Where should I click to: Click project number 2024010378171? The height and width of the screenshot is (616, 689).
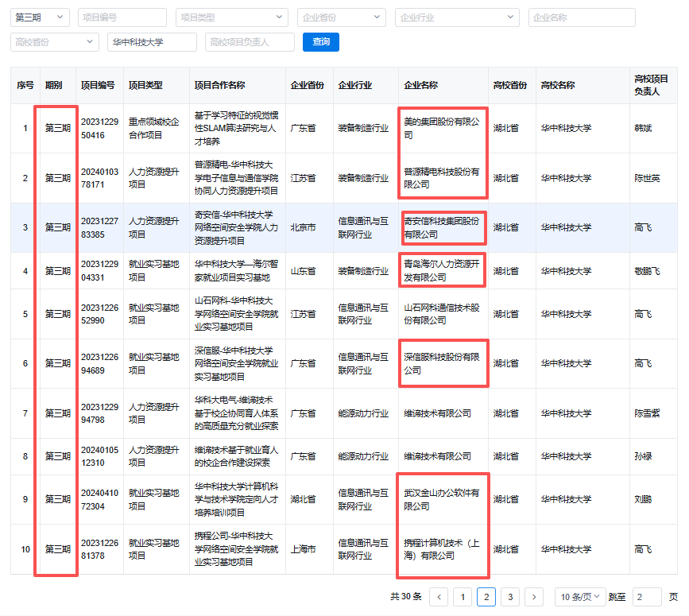pyautogui.click(x=100, y=178)
